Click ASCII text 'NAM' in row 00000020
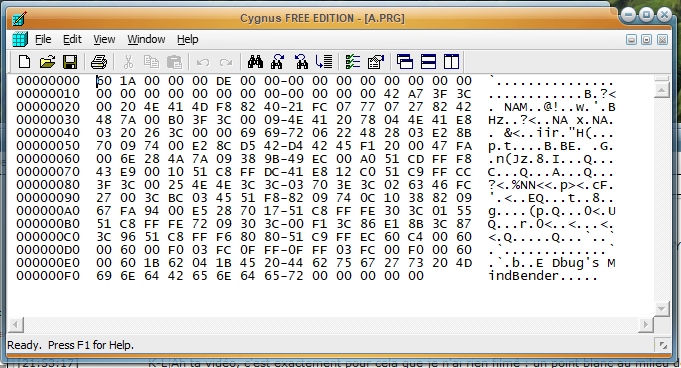This screenshot has height=368, width=681. click(516, 107)
